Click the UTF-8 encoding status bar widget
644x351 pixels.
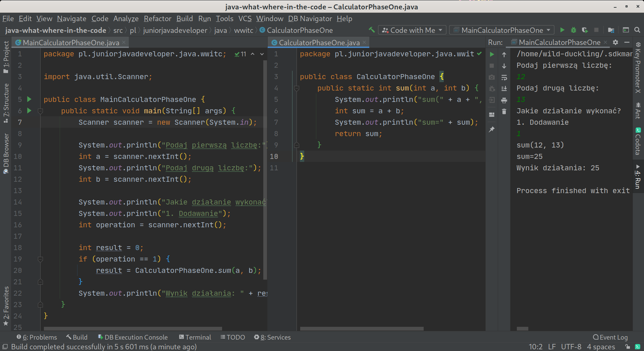tap(571, 347)
